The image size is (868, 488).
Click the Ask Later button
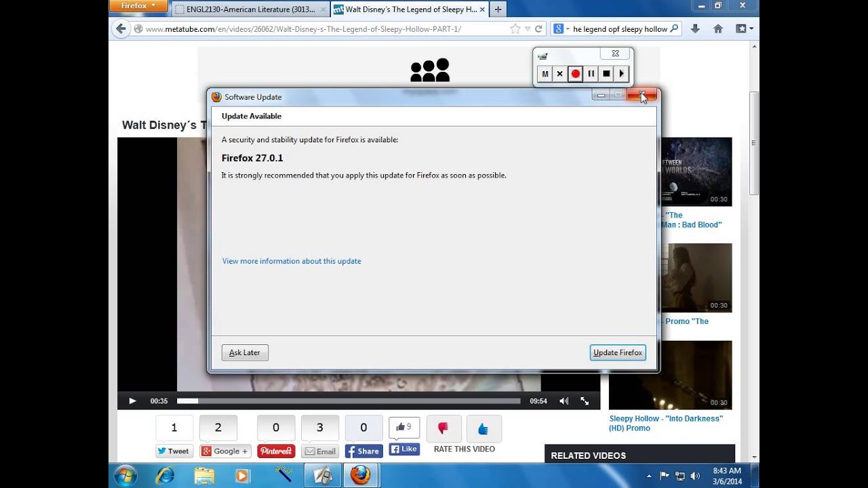(245, 352)
